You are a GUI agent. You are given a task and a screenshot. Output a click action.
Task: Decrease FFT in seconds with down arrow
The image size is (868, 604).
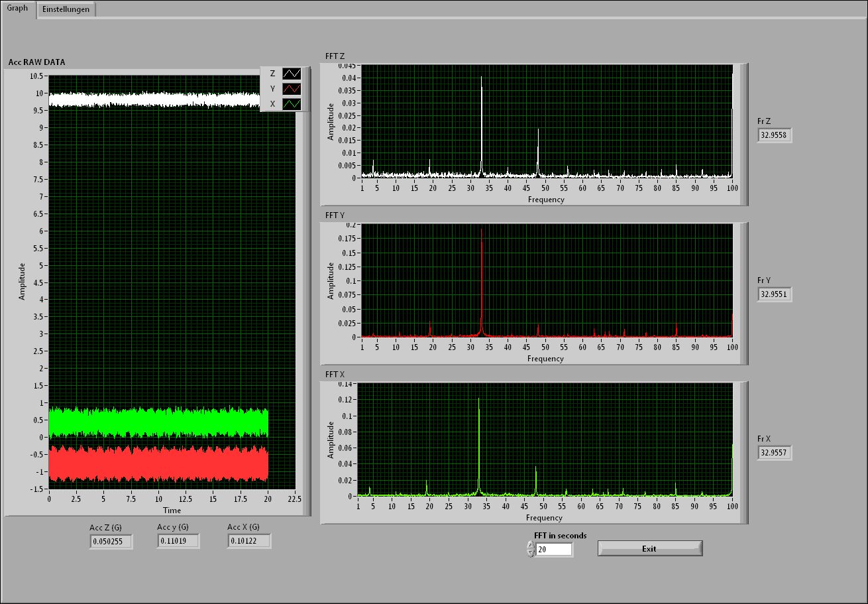click(530, 553)
